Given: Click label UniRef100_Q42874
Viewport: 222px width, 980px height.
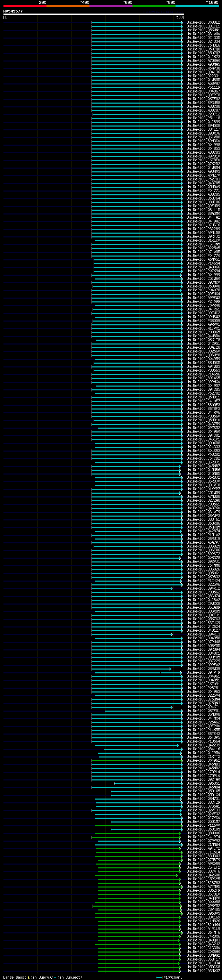Looking at the screenshot, I should click(x=203, y=531).
